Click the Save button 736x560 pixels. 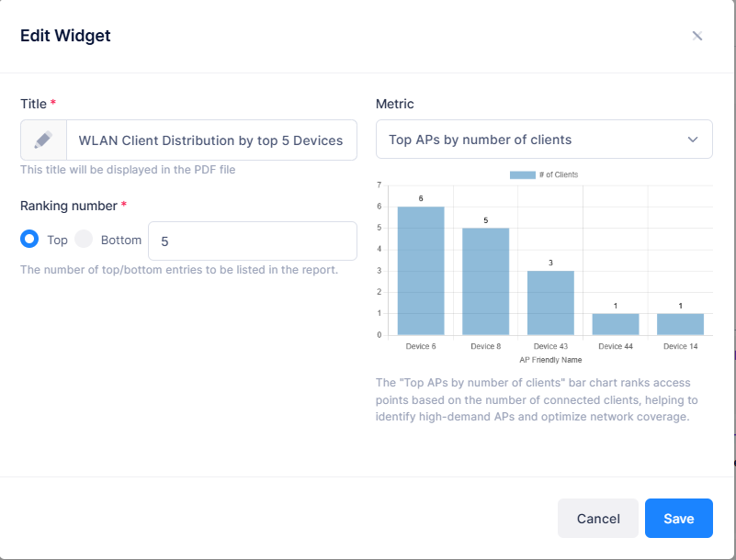pos(678,518)
